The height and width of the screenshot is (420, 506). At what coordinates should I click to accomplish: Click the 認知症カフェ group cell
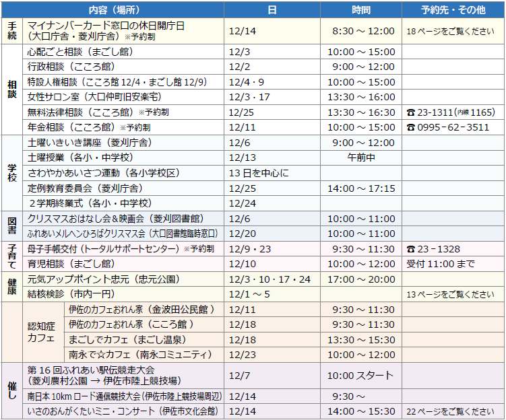[x=40, y=332]
